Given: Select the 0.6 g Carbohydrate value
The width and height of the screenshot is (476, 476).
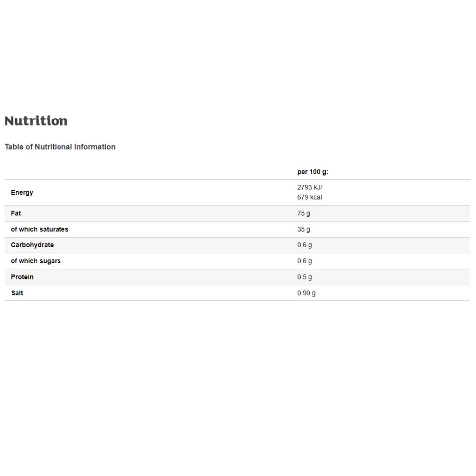Looking at the screenshot, I should pos(305,245).
